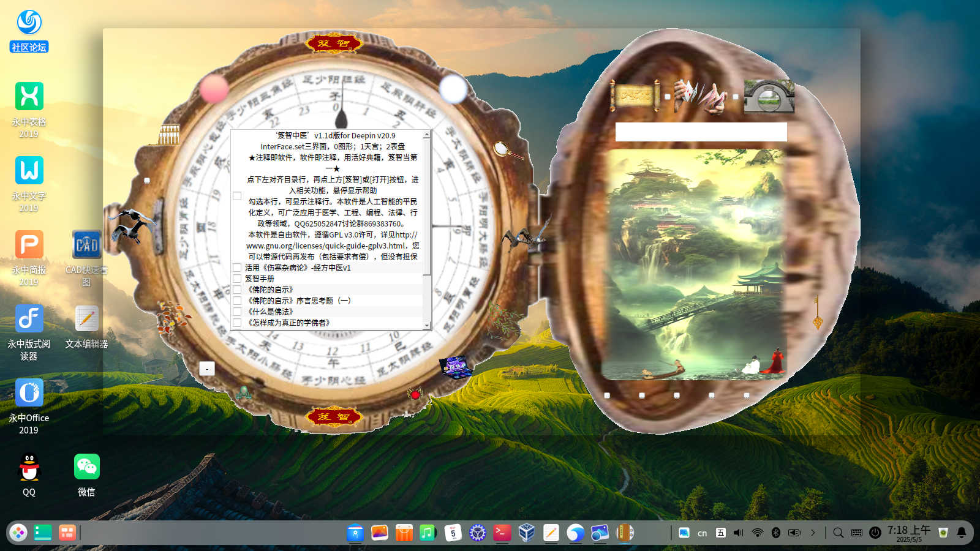The image size is (980, 551).
Task: Click the jade figurine icon at dial bottom
Action: pos(244,393)
